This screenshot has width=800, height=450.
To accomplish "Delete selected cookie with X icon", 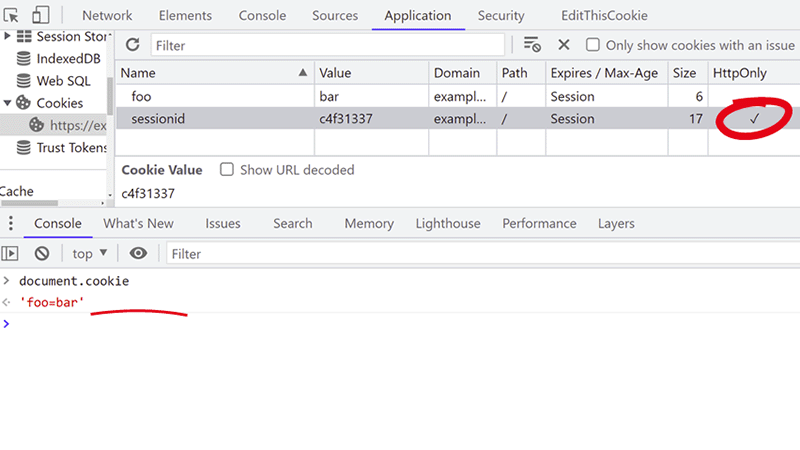I will point(564,45).
